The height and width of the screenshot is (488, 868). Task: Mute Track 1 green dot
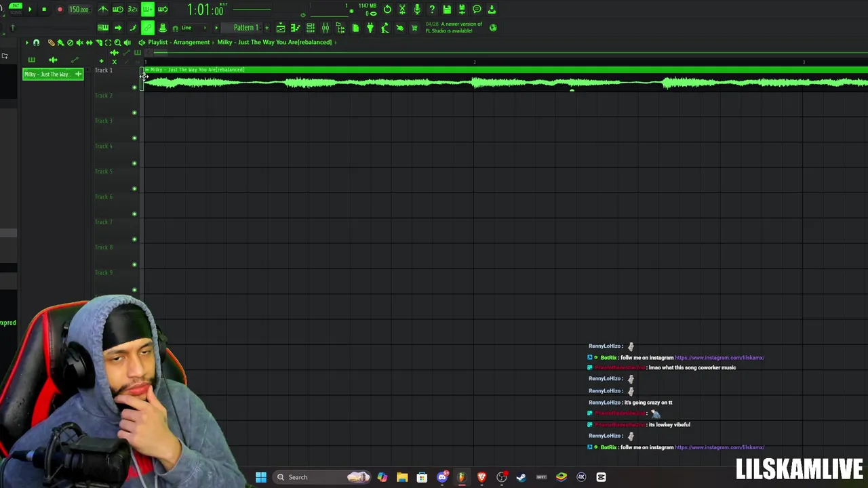coord(134,87)
